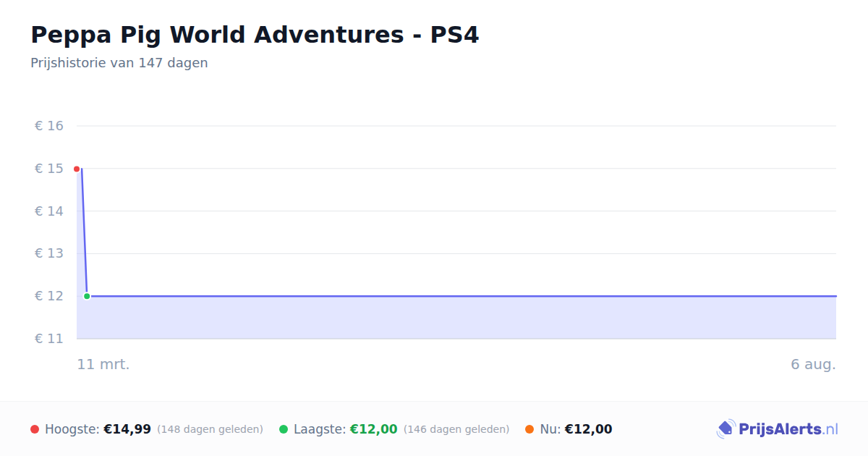Click the 146 dagen geleden note
This screenshot has height=456, width=868.
coord(456,429)
